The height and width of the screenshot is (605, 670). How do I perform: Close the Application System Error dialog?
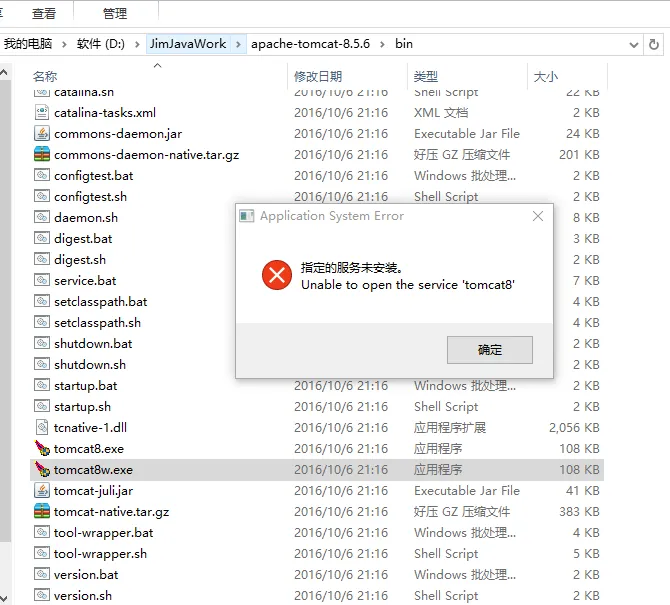[x=538, y=216]
